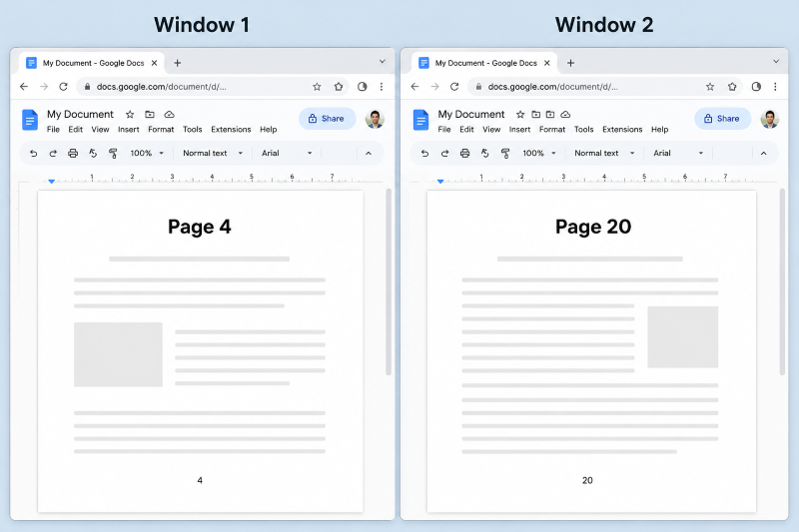Image resolution: width=799 pixels, height=532 pixels.
Task: Click spelling check icon in Window 1 toolbar
Action: [x=93, y=154]
